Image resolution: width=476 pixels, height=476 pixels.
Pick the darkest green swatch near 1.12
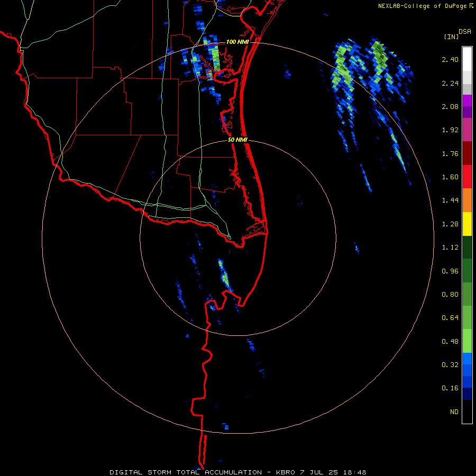467,247
